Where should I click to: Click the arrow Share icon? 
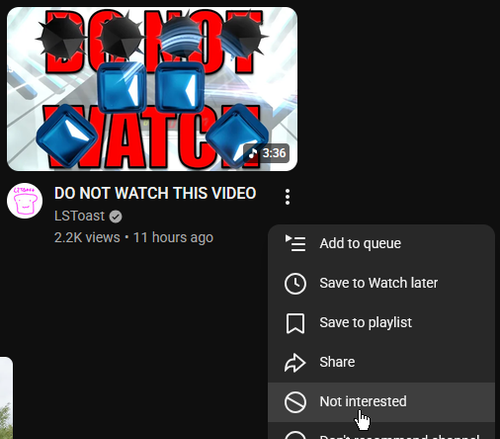click(295, 363)
